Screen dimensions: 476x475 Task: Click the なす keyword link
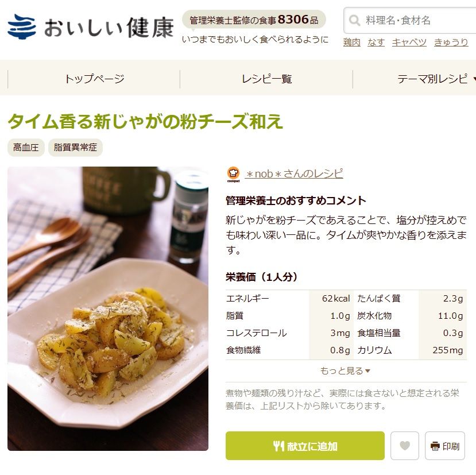click(x=376, y=42)
